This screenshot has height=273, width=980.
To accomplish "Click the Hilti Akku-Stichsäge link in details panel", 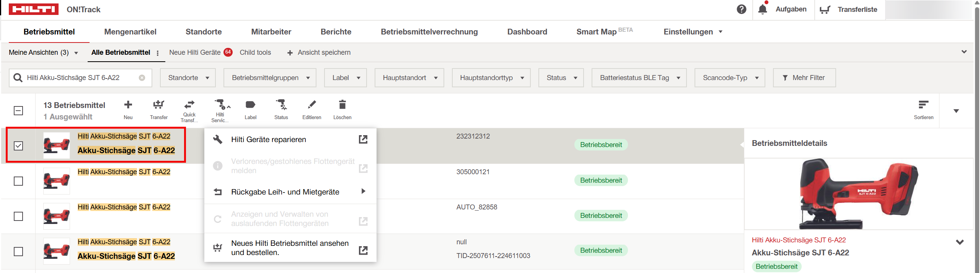I will pos(799,240).
